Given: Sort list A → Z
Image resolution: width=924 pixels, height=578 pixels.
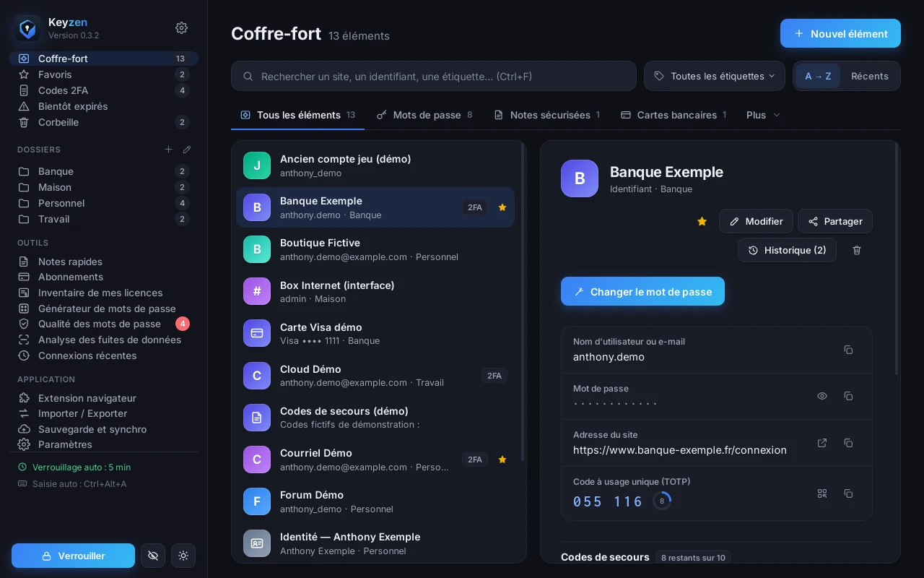Looking at the screenshot, I should [x=818, y=76].
